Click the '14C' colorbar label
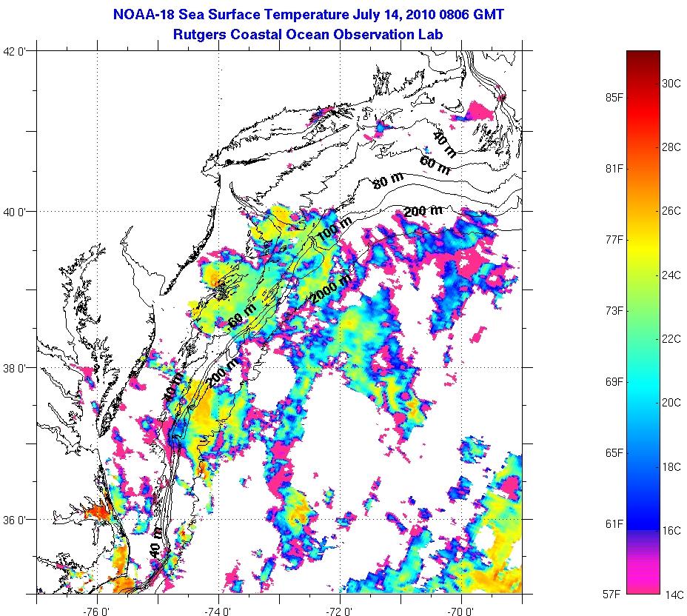The width and height of the screenshot is (687, 616). pos(674,595)
